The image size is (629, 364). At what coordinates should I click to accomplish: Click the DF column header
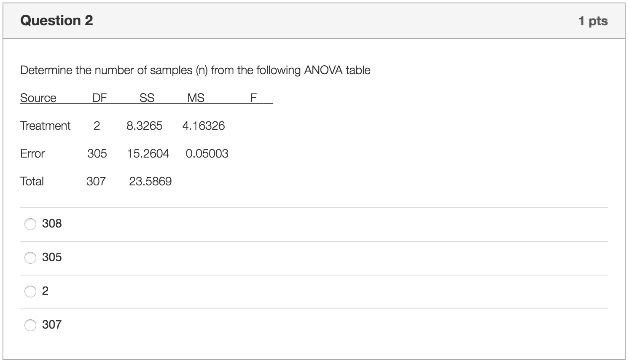pos(99,97)
